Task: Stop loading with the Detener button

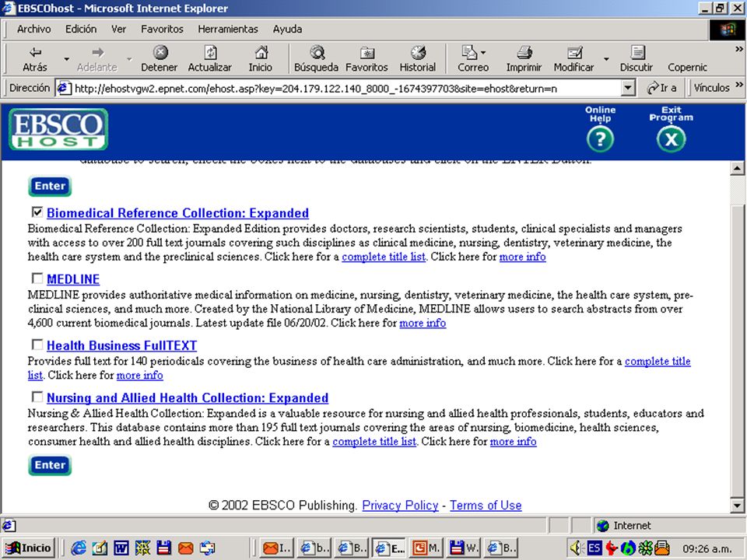Action: click(x=159, y=59)
